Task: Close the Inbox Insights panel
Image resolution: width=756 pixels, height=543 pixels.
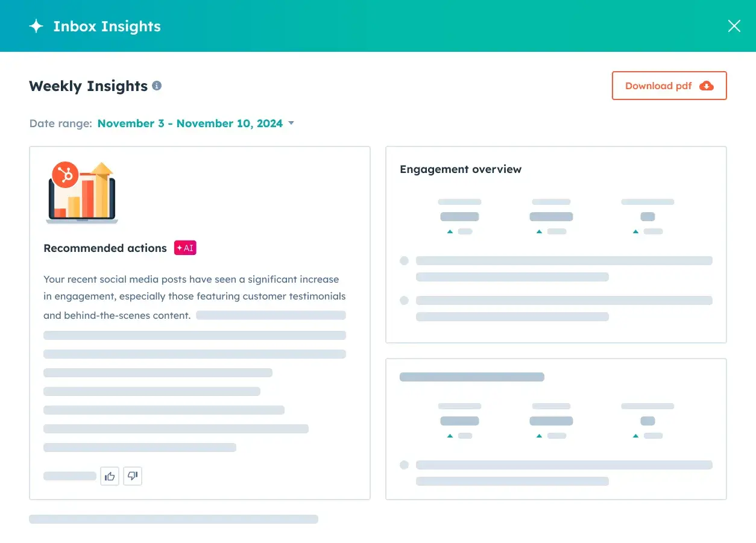Action: 734,26
